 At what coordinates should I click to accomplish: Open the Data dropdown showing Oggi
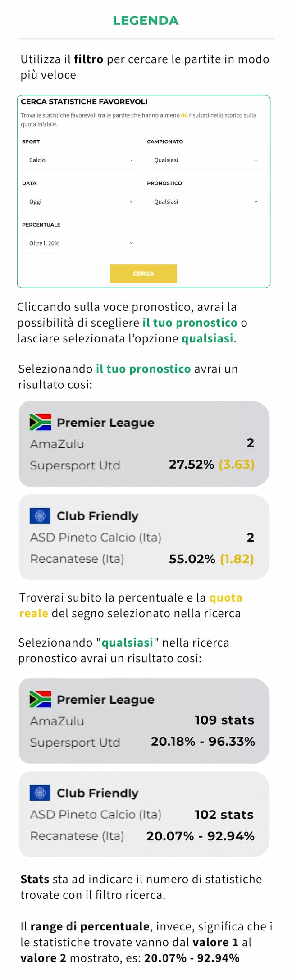coord(81,201)
